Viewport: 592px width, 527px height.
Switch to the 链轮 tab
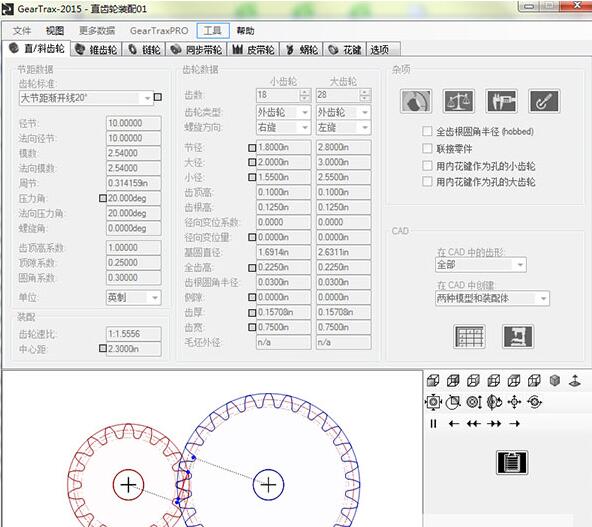tap(144, 49)
